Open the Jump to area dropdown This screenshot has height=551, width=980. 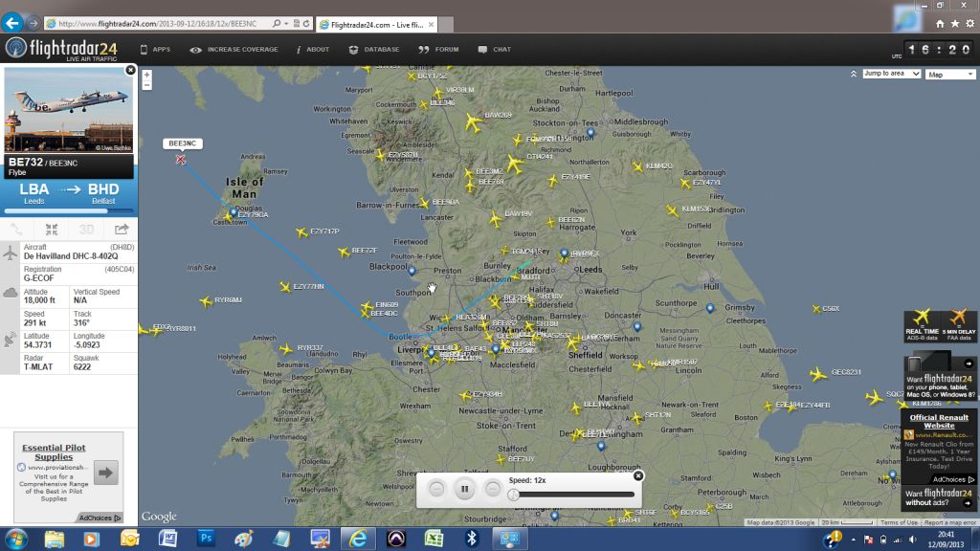891,74
